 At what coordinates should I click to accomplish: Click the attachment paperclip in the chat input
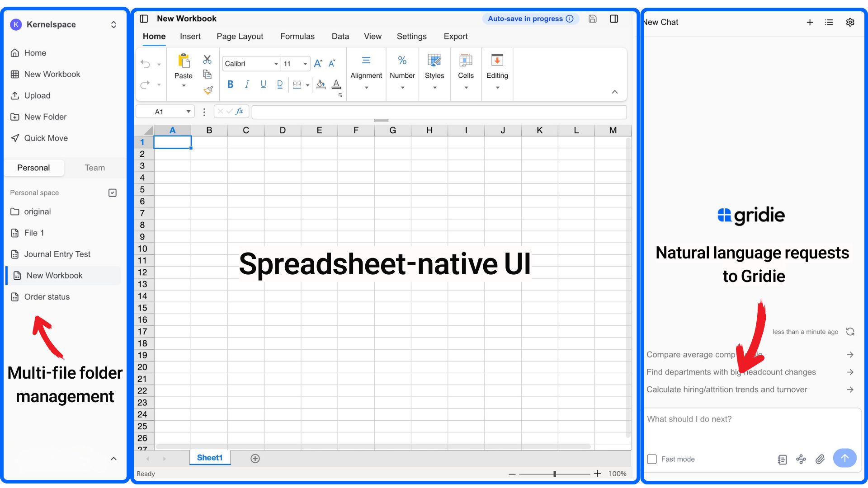coord(820,459)
